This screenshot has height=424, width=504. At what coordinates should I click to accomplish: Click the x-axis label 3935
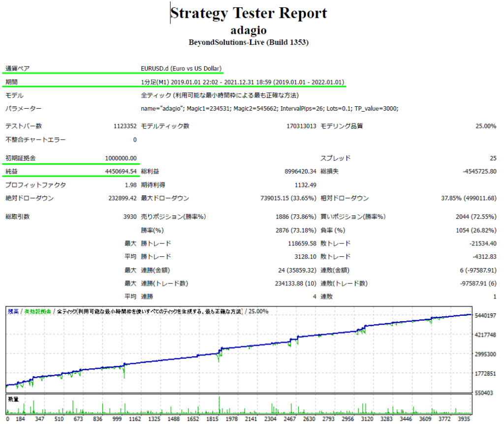pos(464,419)
